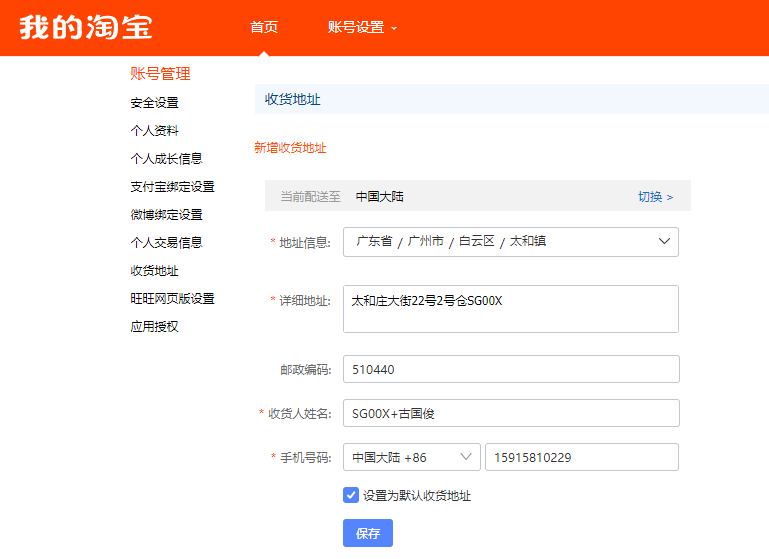Open the 首页 tab
The width and height of the screenshot is (769, 559).
(264, 27)
